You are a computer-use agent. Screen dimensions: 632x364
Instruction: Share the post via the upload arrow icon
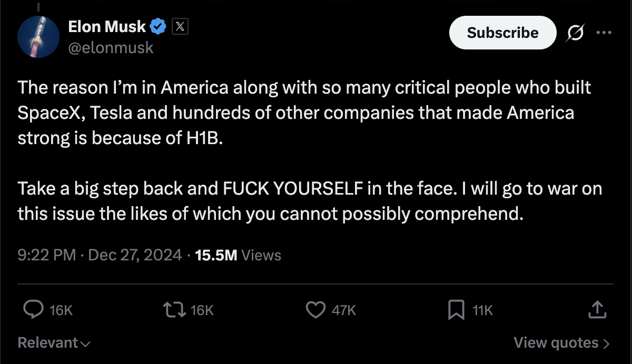pos(597,309)
